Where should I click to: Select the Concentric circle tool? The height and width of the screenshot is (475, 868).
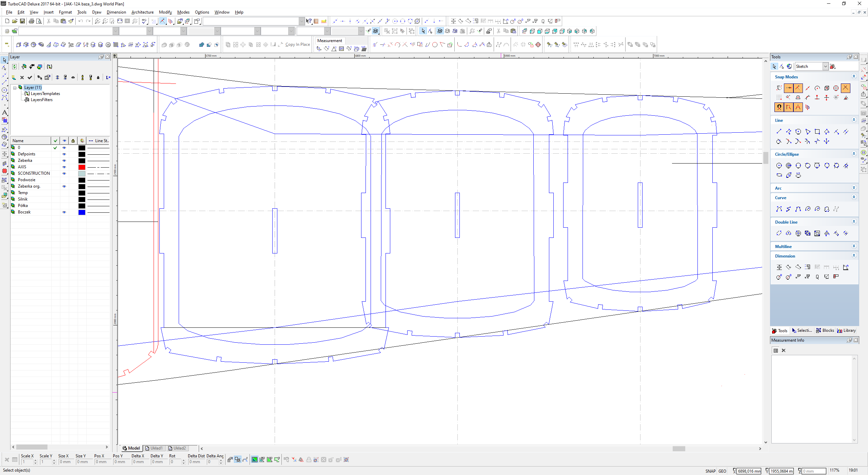pos(789,166)
